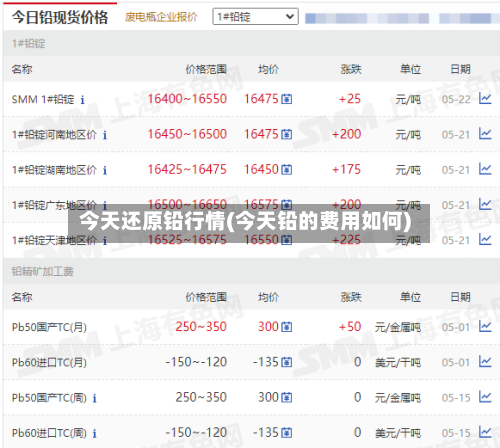Select the 今日铅现货价格 tab heading
Viewport: 500px width, 448px height.
point(60,17)
